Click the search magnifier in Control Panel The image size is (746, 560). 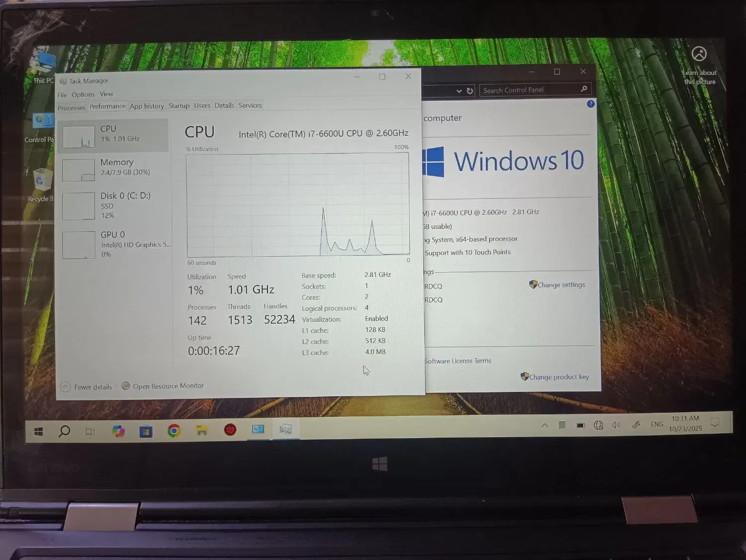(x=584, y=89)
